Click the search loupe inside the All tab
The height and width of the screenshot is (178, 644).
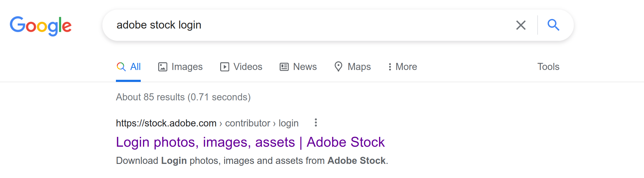click(x=121, y=66)
